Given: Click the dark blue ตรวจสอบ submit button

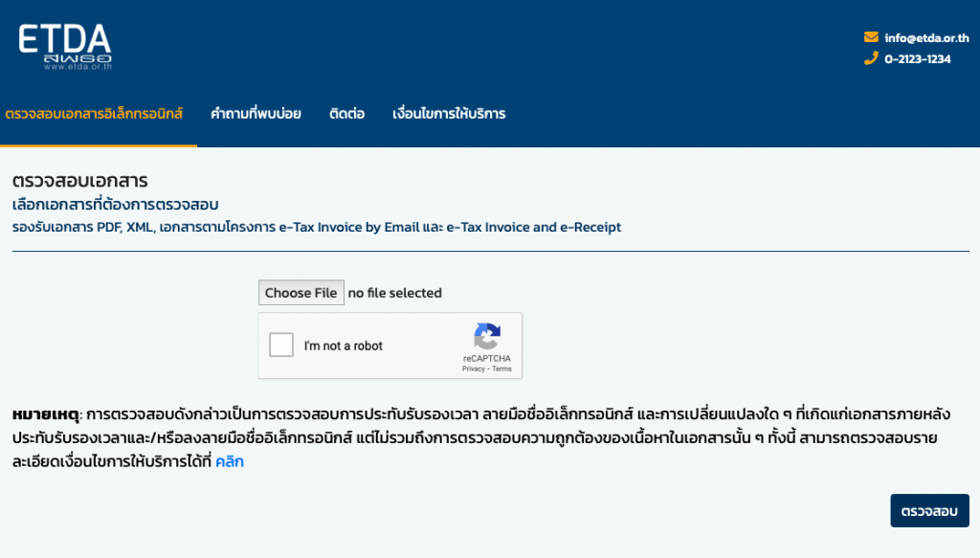Looking at the screenshot, I should click(x=929, y=511).
